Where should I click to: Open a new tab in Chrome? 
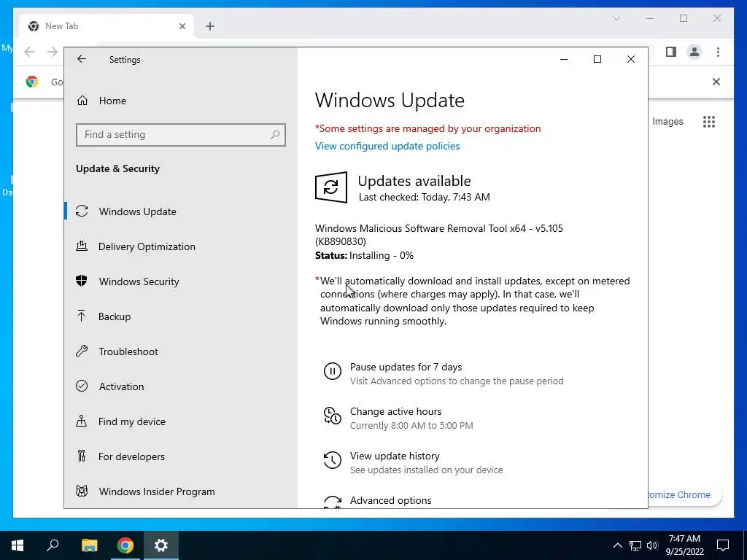210,26
